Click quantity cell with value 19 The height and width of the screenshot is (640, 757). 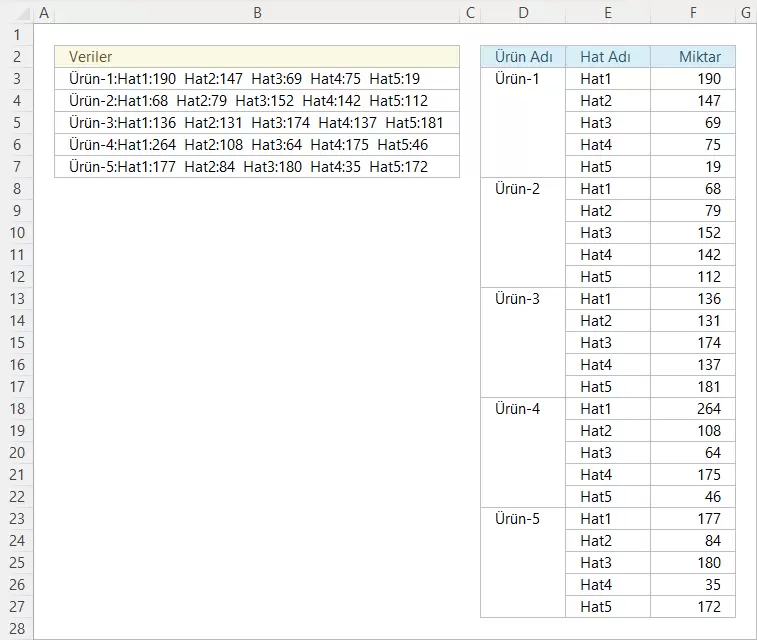pos(693,167)
